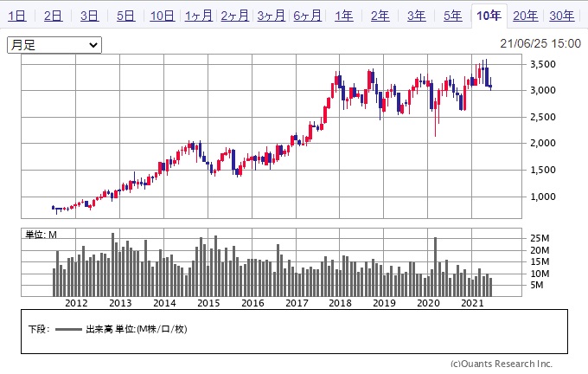The height and width of the screenshot is (374, 588).
Task: Click the 1,000 price axis label
Action: click(543, 197)
